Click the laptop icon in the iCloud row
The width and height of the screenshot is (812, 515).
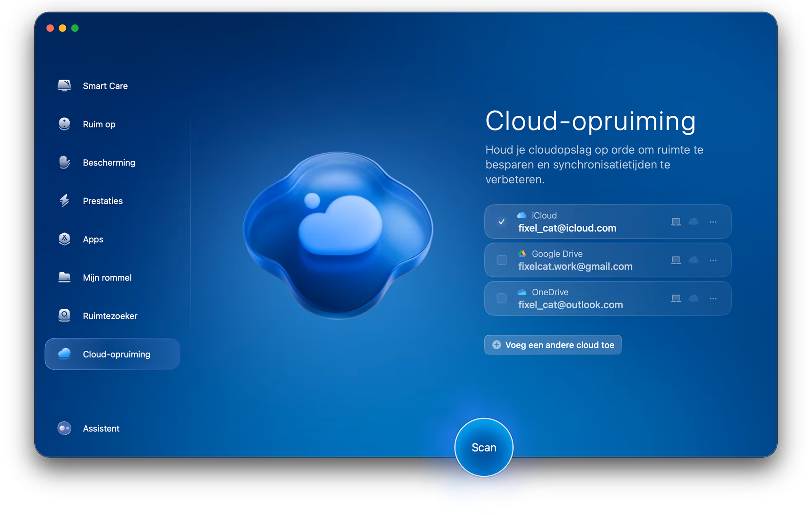pyautogui.click(x=676, y=222)
